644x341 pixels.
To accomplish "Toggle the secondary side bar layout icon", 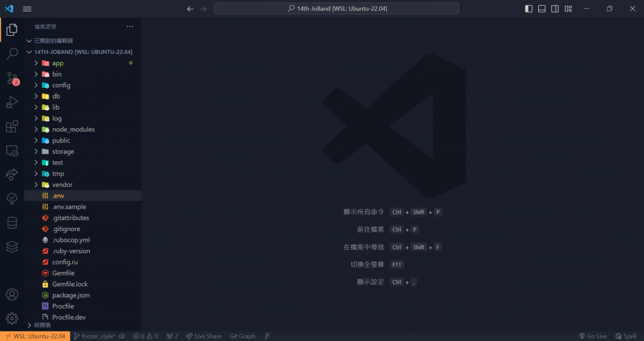I will coord(555,9).
